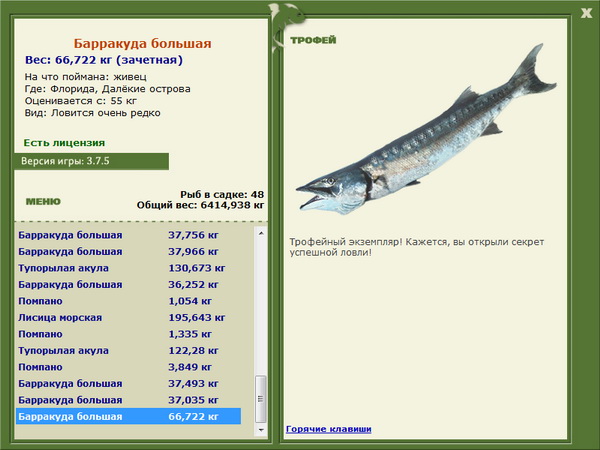This screenshot has width=600, height=450.
Task: Select Лисица морская 195,643 кг row
Action: [x=128, y=317]
